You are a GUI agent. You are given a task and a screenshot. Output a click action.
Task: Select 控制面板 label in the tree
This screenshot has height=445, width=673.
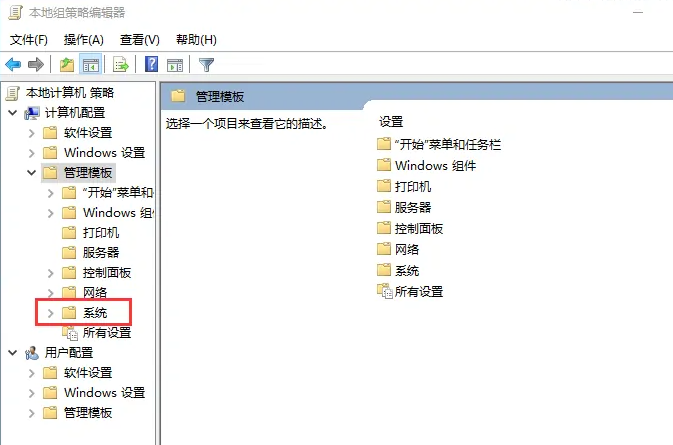coord(107,272)
